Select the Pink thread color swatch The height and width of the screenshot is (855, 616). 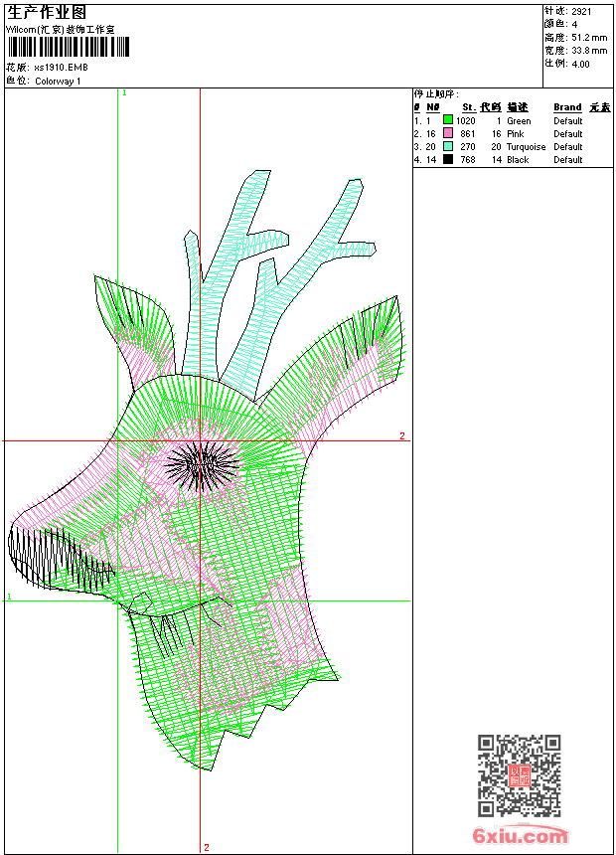(448, 133)
